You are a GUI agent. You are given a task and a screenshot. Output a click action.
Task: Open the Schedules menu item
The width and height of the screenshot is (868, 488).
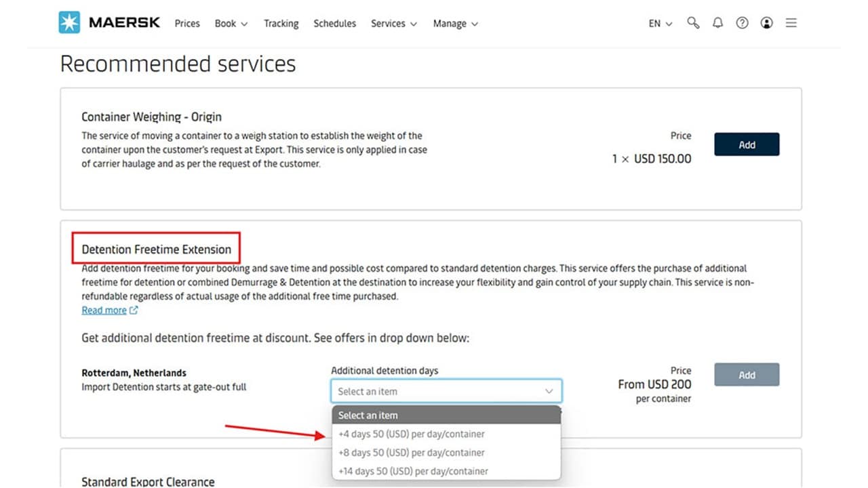(334, 23)
